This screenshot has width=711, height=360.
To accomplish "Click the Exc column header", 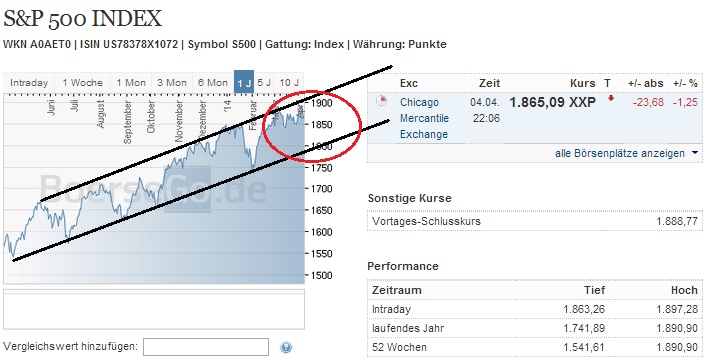I will pos(409,83).
